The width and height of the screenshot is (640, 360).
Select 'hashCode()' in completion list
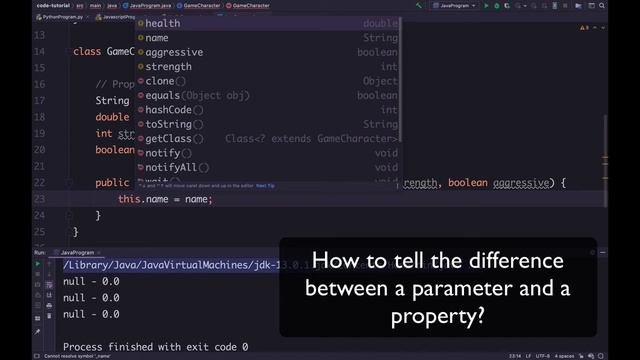(x=268, y=110)
